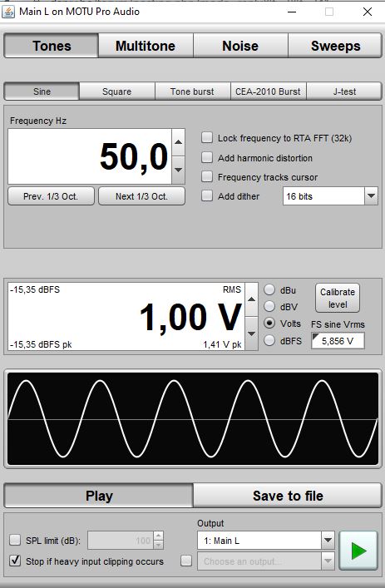Select the dBu units radio button
Screen dimensions: 385x588
pos(269,289)
